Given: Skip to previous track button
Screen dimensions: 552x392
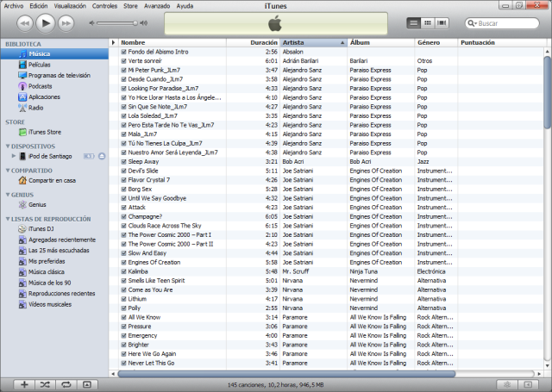Looking at the screenshot, I should pos(25,23).
